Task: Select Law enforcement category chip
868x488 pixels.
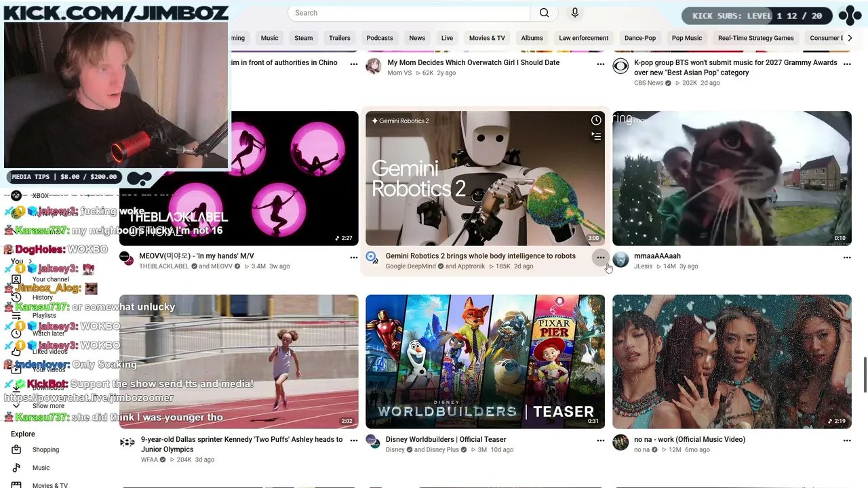Action: (584, 38)
